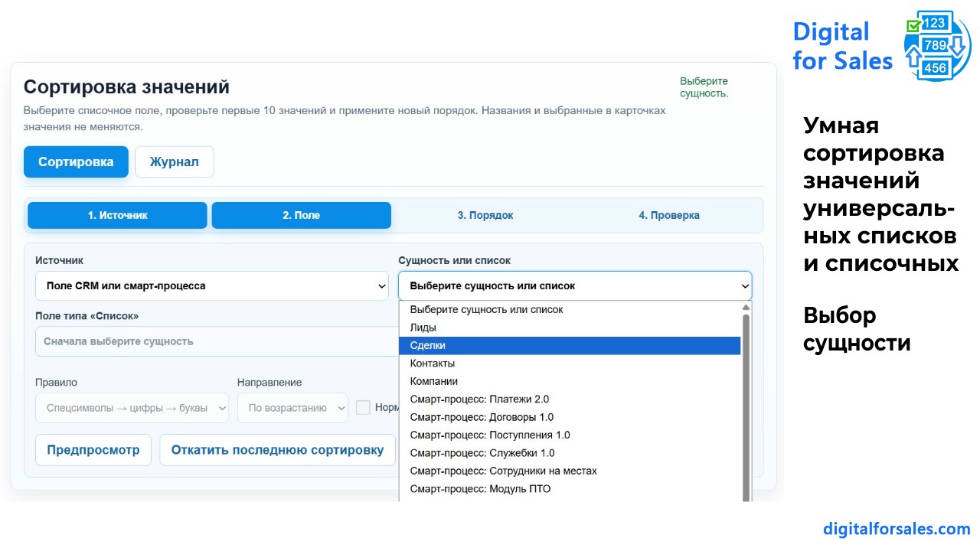980x551 pixels.
Task: Click the Digital for Sales title text
Action: pos(842,46)
